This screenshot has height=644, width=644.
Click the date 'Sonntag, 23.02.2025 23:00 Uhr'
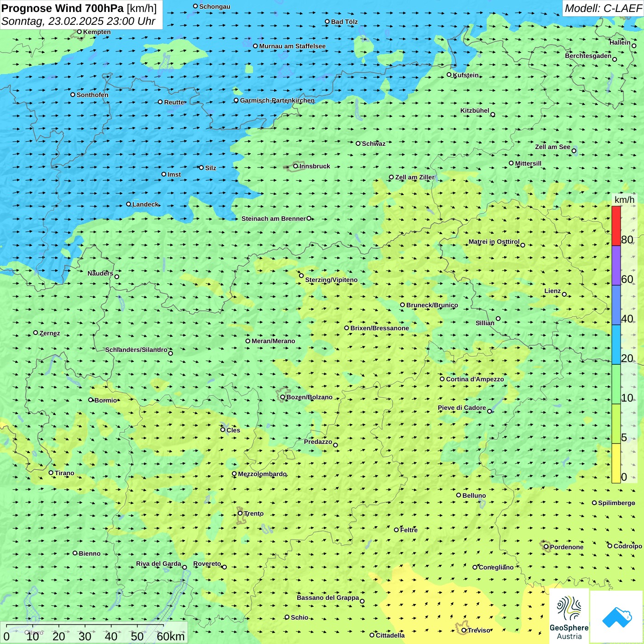pos(78,21)
